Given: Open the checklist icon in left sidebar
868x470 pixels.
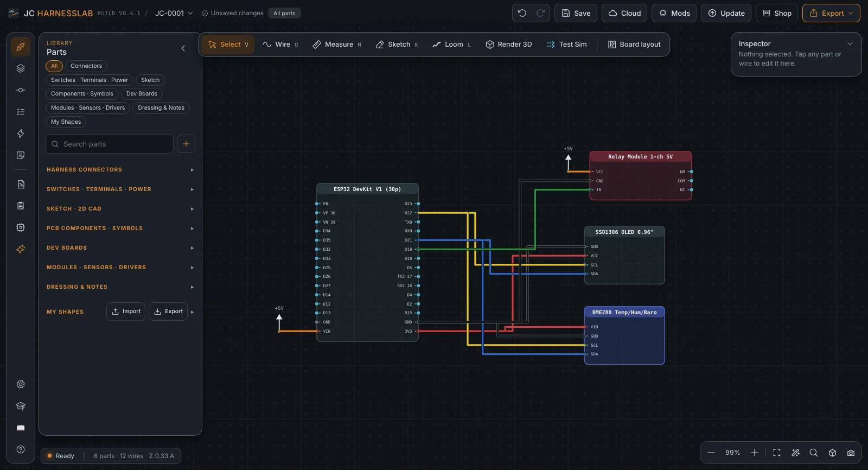Looking at the screenshot, I should pos(21,112).
